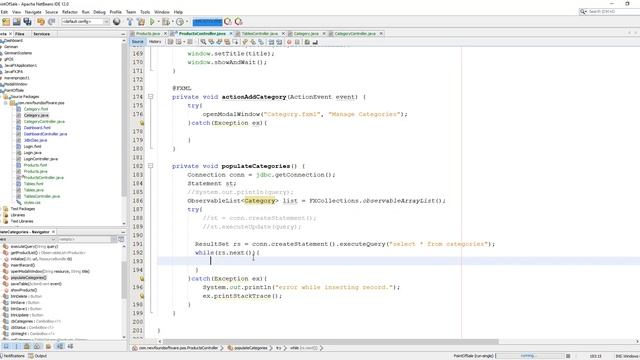Open the Debug menu
Screen dimensions: 640x360
pos(99,12)
